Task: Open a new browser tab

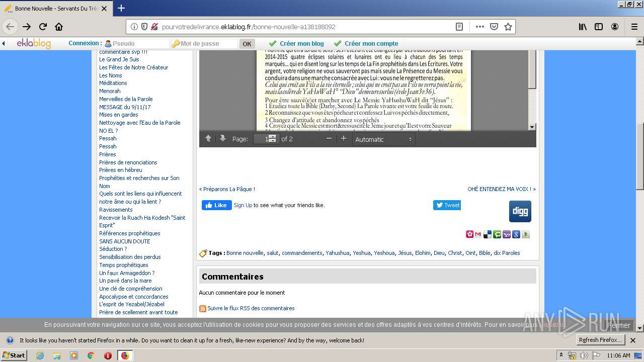Action: coord(121,8)
